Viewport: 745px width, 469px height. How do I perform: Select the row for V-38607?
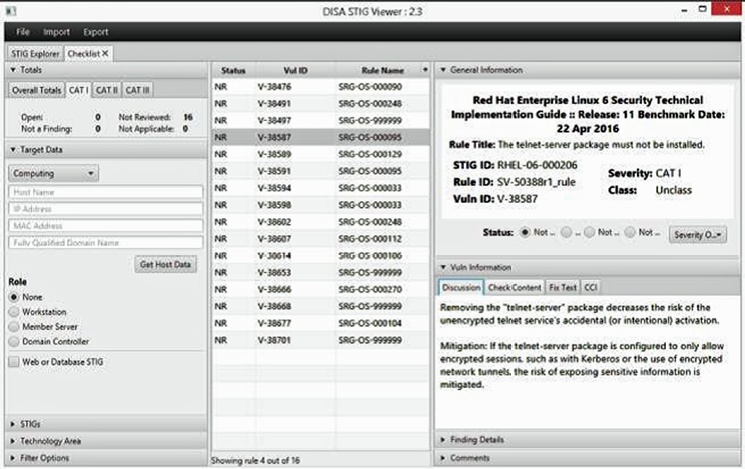321,239
